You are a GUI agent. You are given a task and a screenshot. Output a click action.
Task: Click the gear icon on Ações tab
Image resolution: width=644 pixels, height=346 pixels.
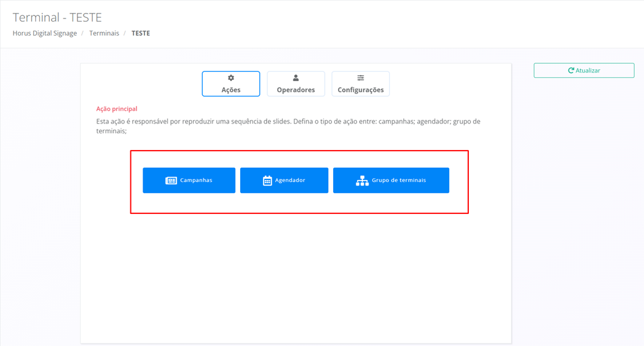point(231,78)
